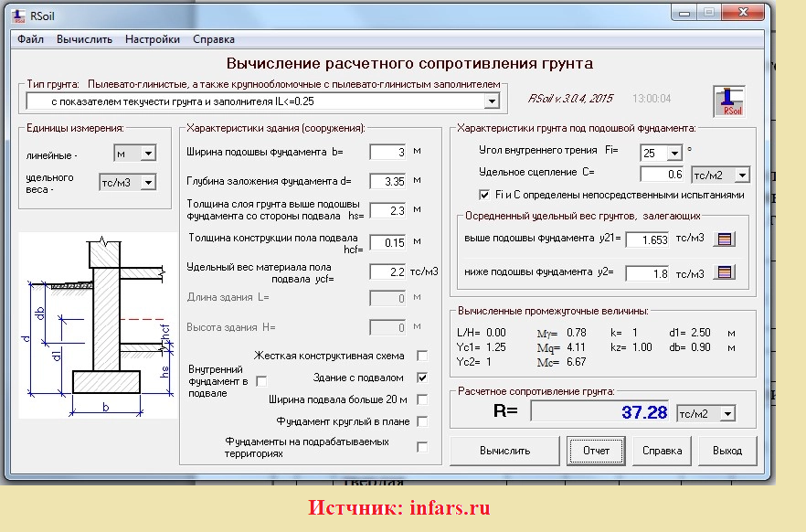The width and height of the screenshot is (806, 532).
Task: Open linear units dropdown showing 'м'
Action: (148, 154)
